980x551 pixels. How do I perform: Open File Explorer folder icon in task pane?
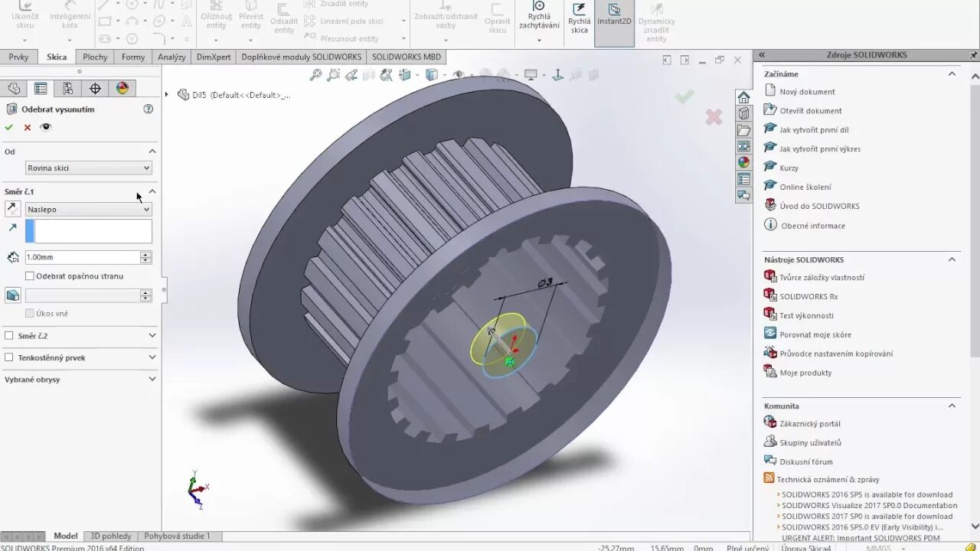pos(743,130)
